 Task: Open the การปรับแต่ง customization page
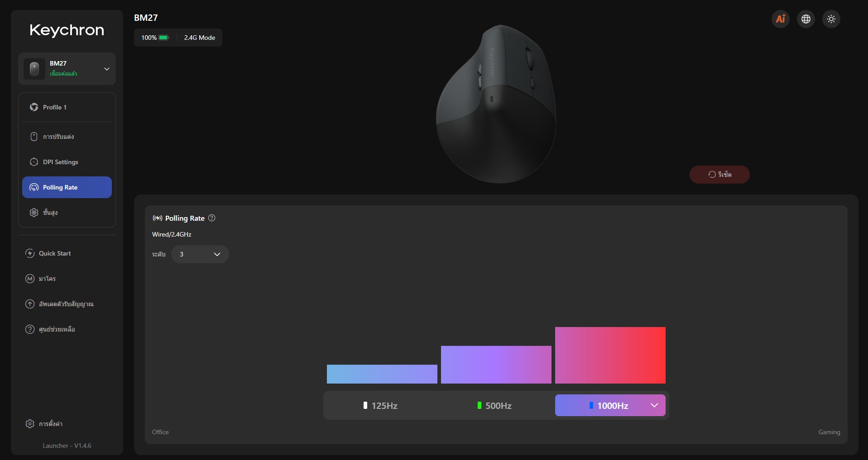[x=67, y=137]
